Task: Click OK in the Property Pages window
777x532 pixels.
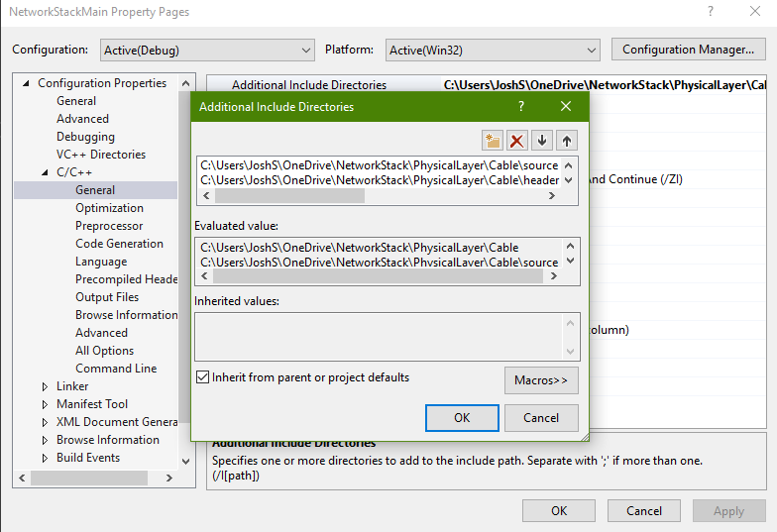Action: click(x=559, y=511)
